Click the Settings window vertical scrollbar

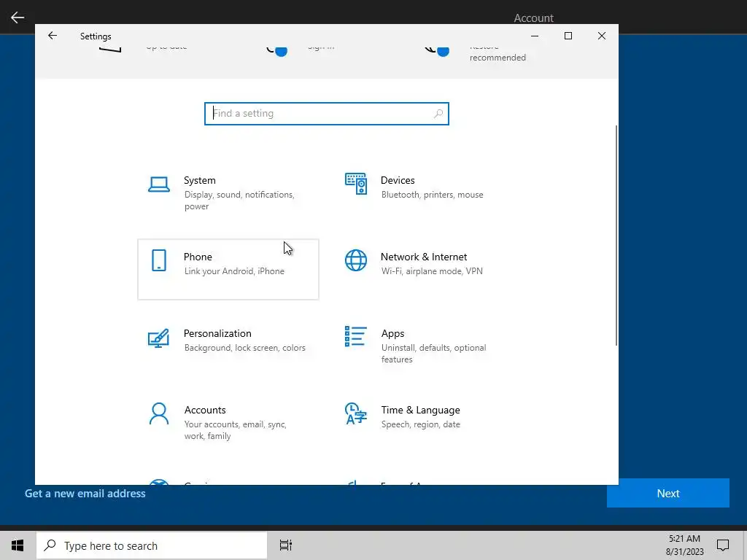tap(616, 236)
